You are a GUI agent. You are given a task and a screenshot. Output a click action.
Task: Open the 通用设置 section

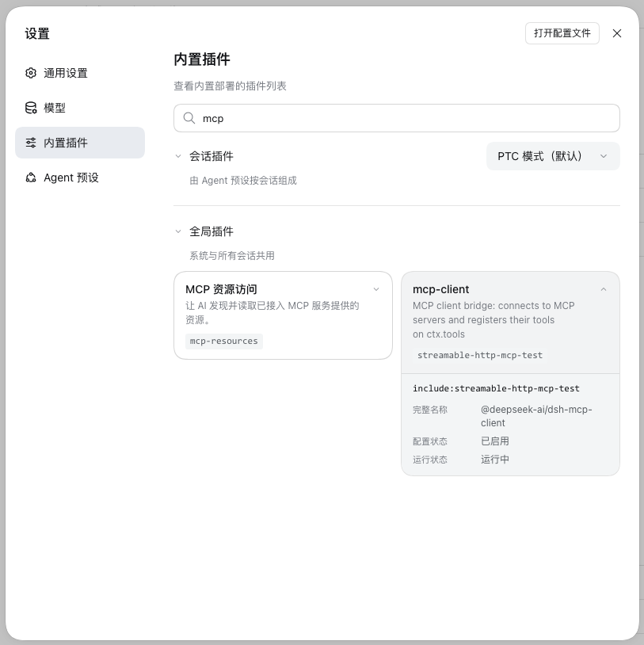pyautogui.click(x=80, y=73)
